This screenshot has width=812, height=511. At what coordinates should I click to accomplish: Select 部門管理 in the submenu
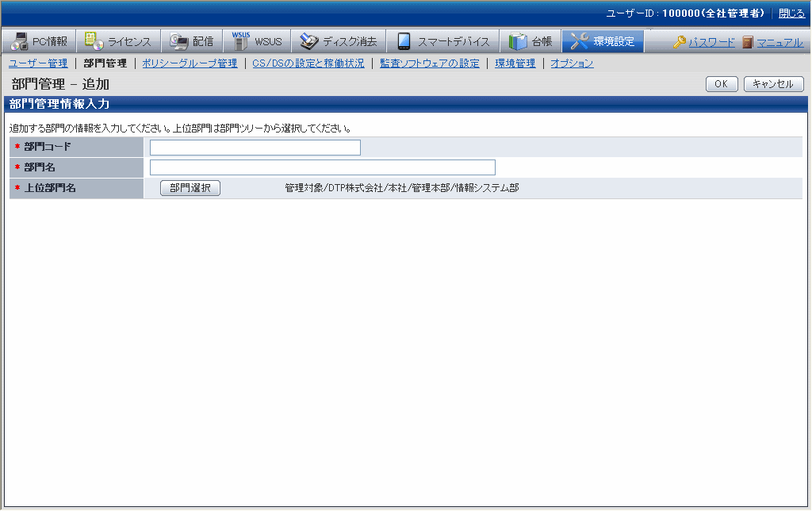point(105,63)
